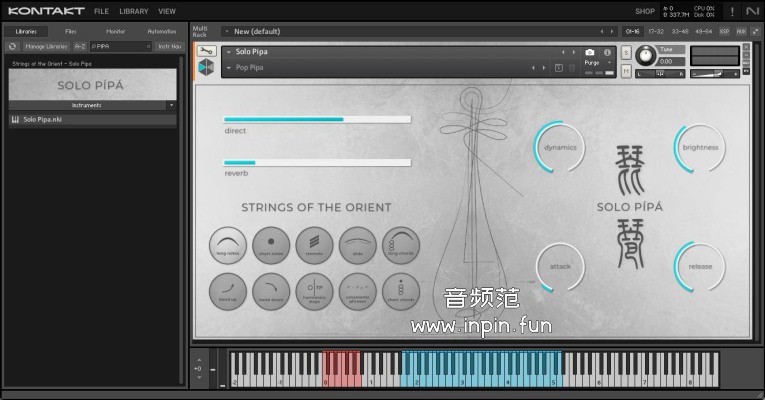Switch to the Monitor tab
765x400 pixels.
116,31
